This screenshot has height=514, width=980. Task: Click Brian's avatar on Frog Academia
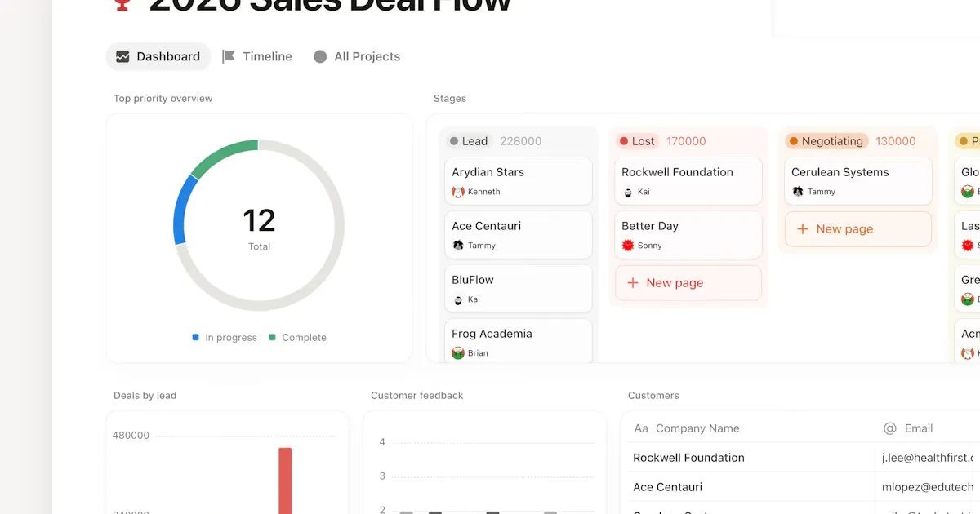[x=458, y=353]
